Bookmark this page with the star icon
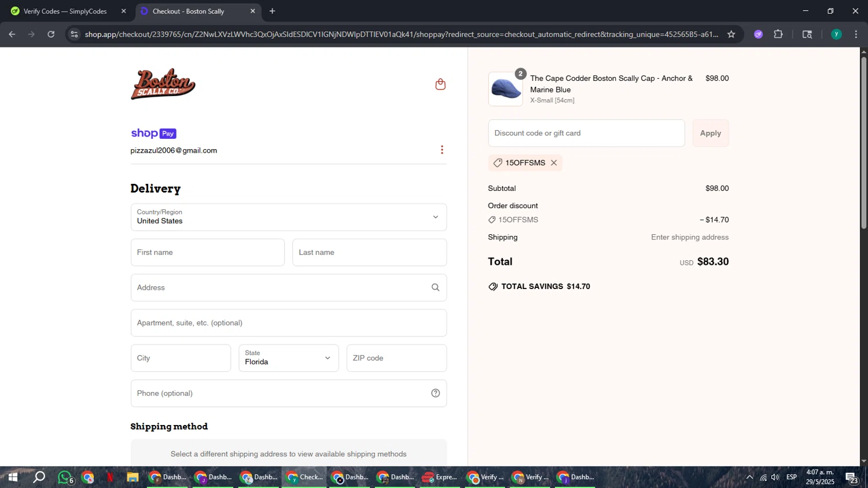The width and height of the screenshot is (868, 488). point(731,34)
